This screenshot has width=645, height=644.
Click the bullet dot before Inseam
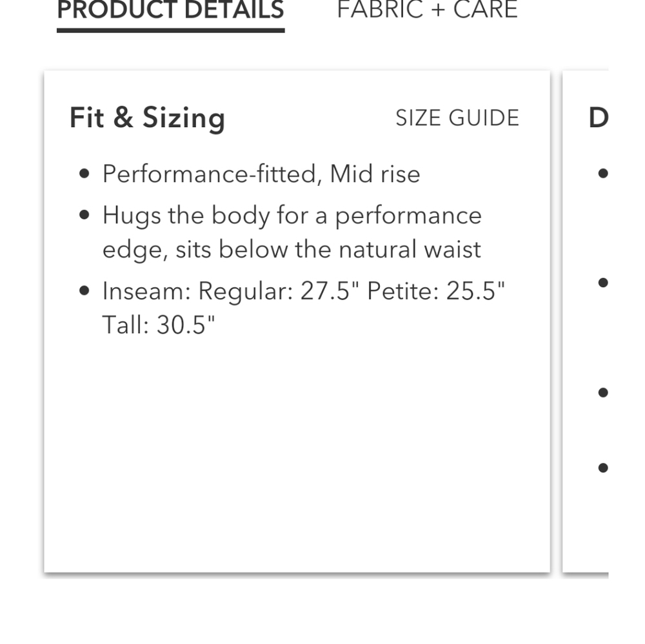coord(84,290)
